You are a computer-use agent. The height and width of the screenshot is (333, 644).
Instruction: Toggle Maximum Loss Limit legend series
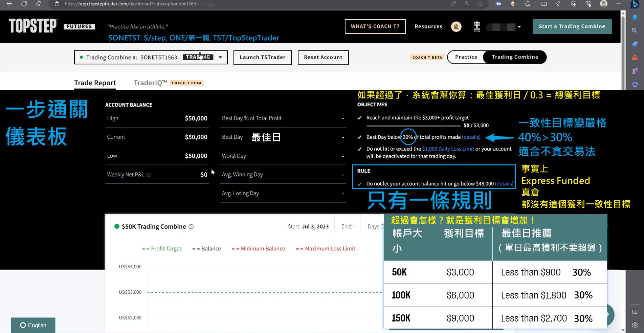[x=326, y=248]
